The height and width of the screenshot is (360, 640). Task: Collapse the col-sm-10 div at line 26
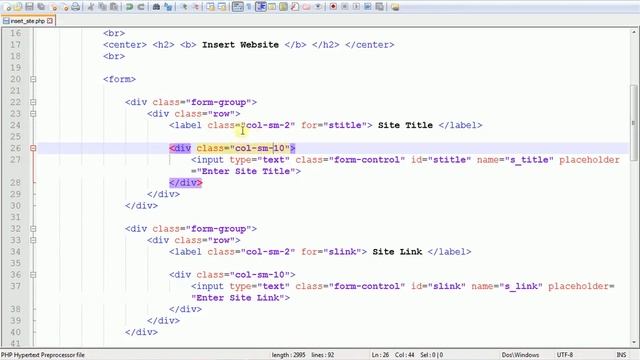point(33,148)
